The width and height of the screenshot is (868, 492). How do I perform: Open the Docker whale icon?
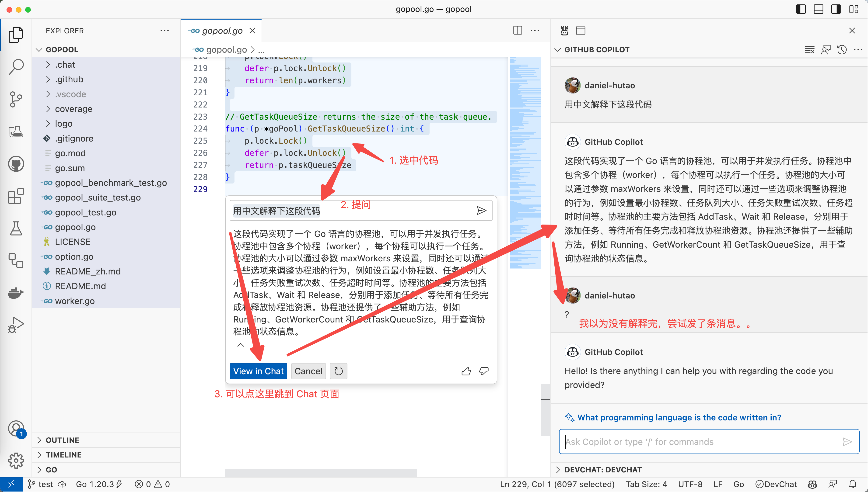coord(16,293)
